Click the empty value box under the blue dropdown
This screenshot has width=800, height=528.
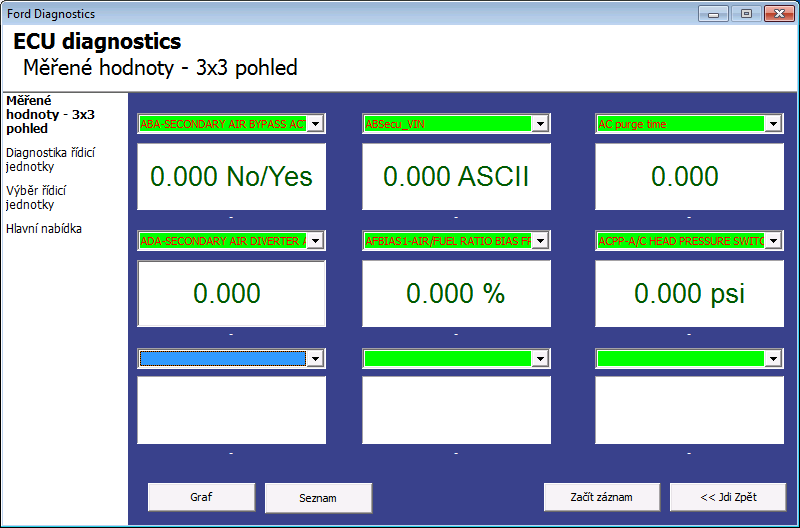pyautogui.click(x=232, y=410)
